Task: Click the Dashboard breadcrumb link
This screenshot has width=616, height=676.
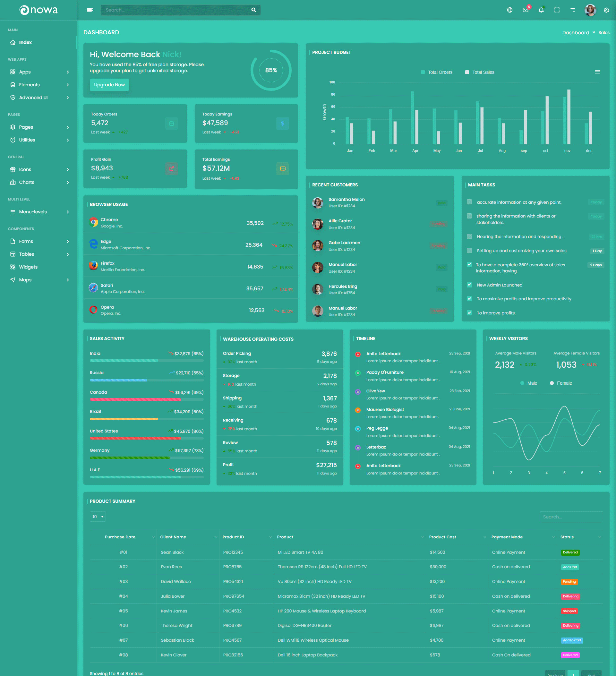Action: point(576,32)
